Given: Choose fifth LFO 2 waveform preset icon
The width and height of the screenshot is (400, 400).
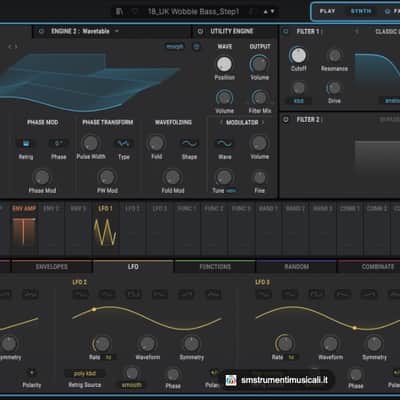Looking at the screenshot, I should tap(186, 294).
